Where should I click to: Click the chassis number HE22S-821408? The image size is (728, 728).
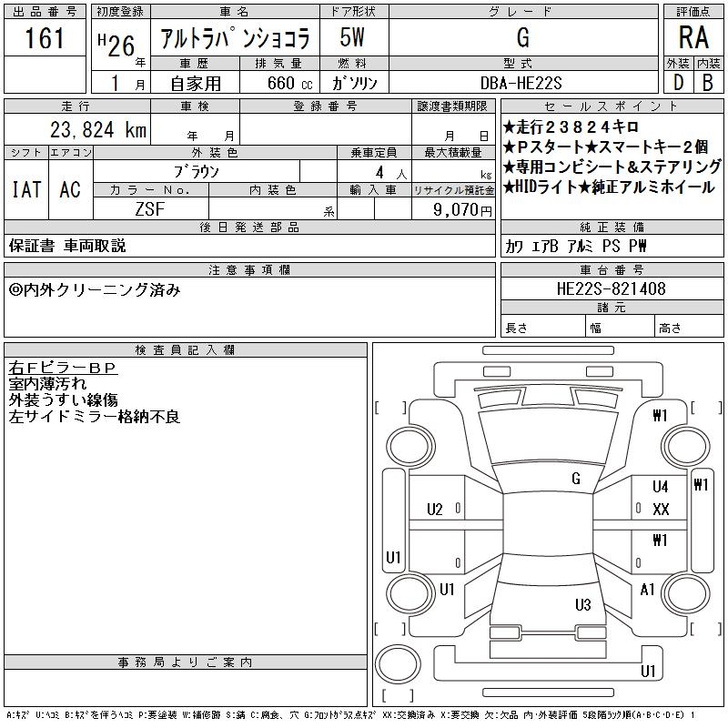[611, 288]
